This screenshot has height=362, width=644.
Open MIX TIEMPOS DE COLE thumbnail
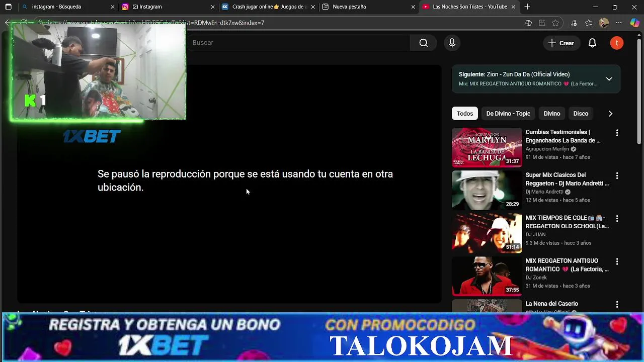click(487, 233)
